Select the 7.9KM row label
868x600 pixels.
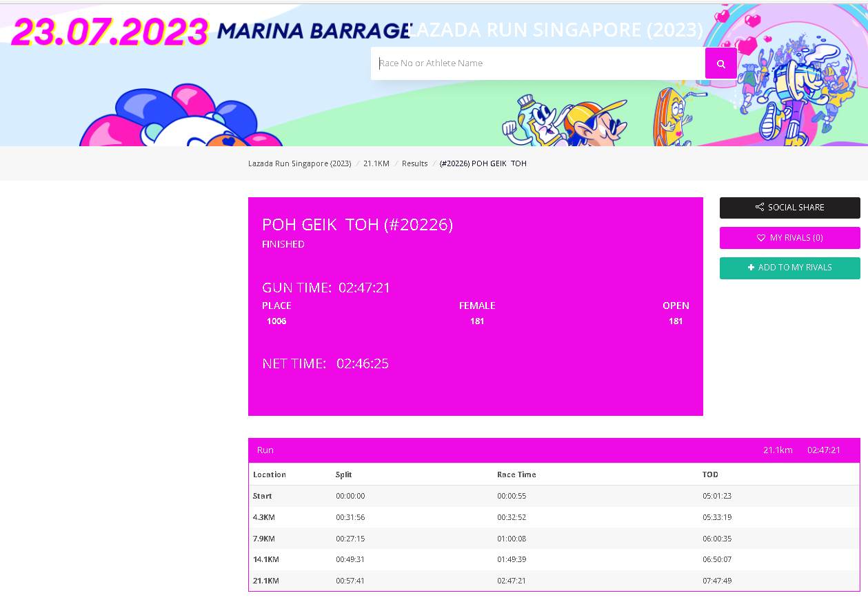(264, 539)
